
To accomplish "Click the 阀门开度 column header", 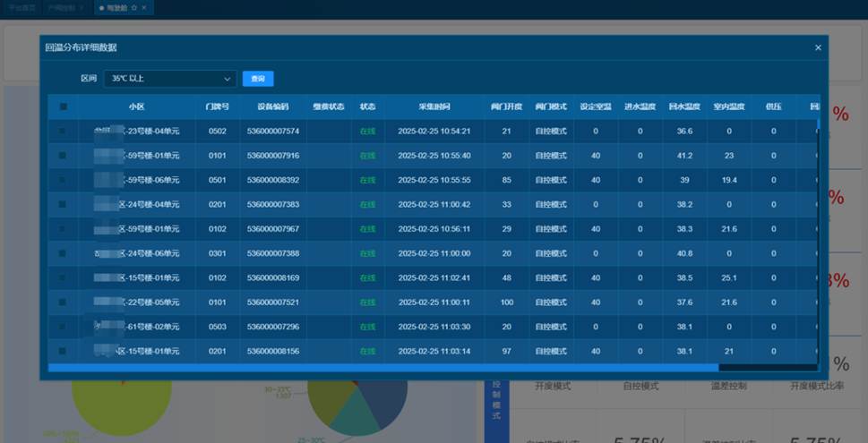I will click(x=506, y=106).
